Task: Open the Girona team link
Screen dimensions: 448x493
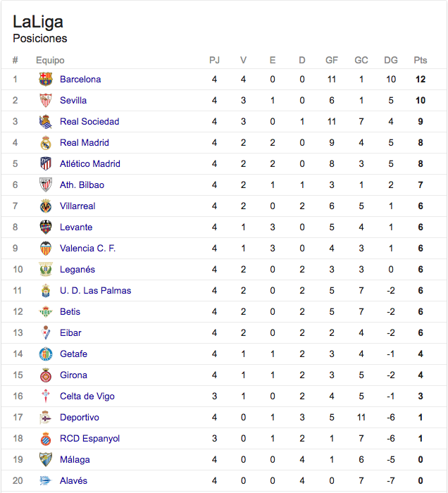Action: (x=73, y=375)
